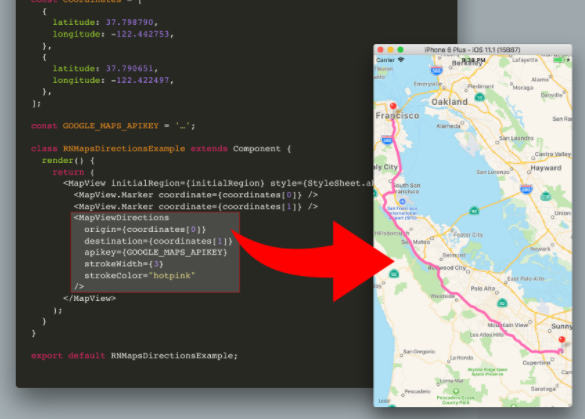
Task: Tap the Foster City map label
Action: point(468,235)
